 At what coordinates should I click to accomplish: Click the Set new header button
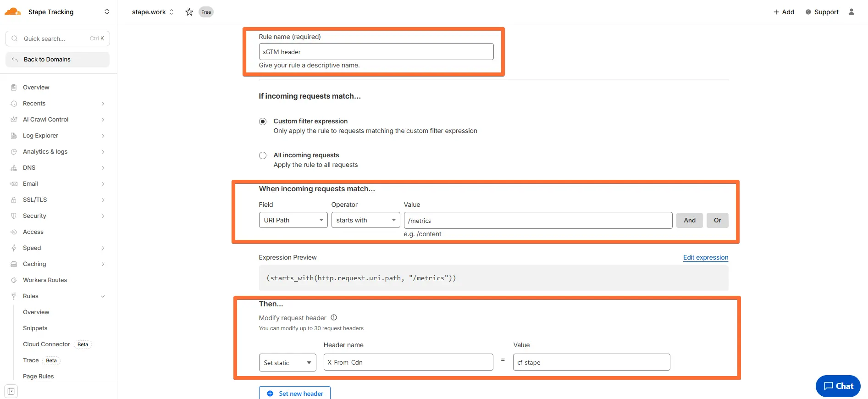295,393
